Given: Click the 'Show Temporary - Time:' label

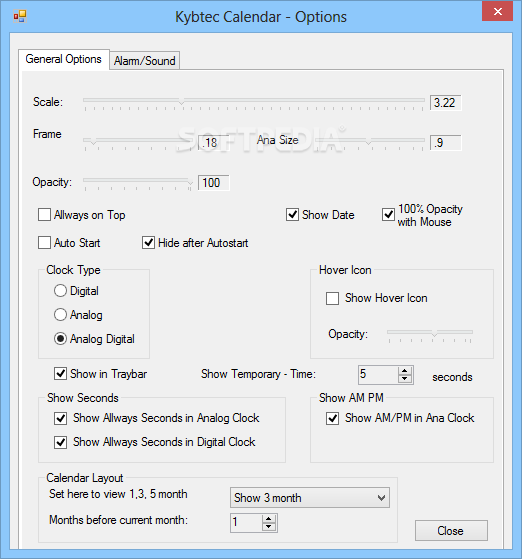Looking at the screenshot, I should pos(259,374).
